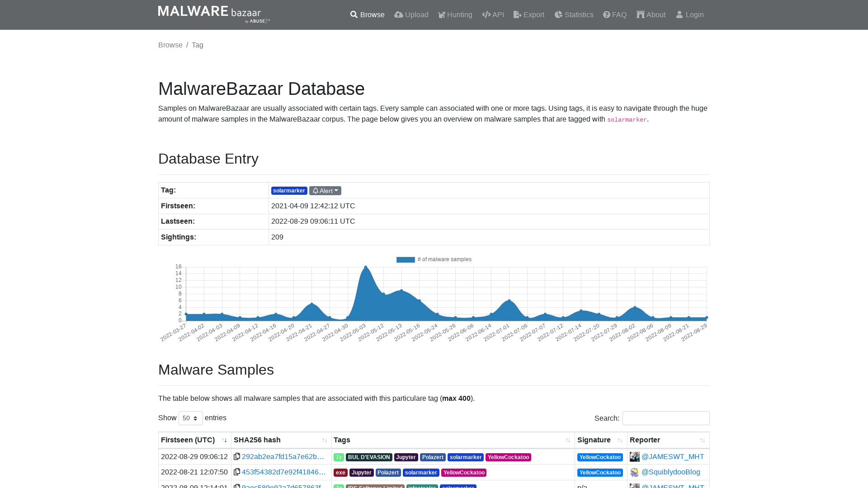Open @JAMESWT_MHT reporter link in first row
Screen dimensions: 868x488
click(x=672, y=456)
